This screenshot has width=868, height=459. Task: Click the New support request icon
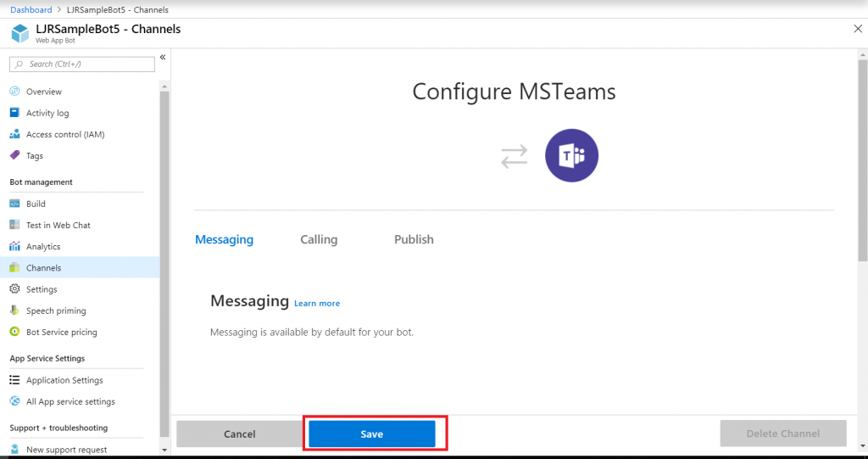(15, 449)
